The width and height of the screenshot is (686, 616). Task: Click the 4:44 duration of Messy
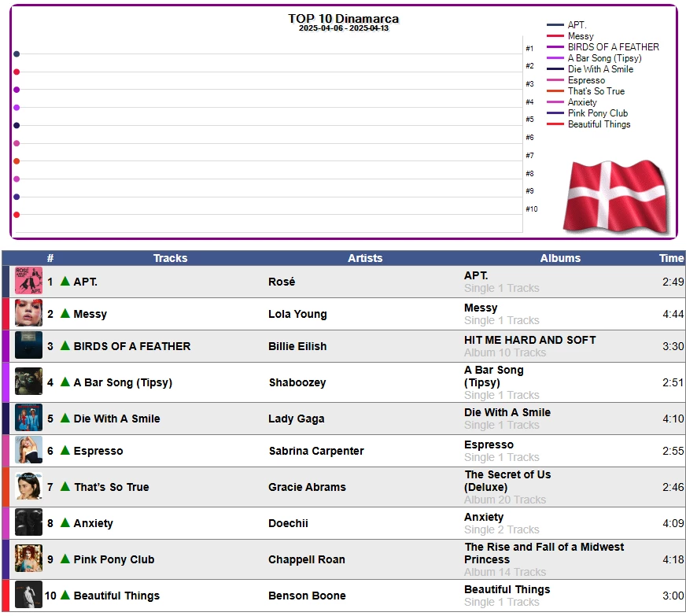pyautogui.click(x=673, y=314)
